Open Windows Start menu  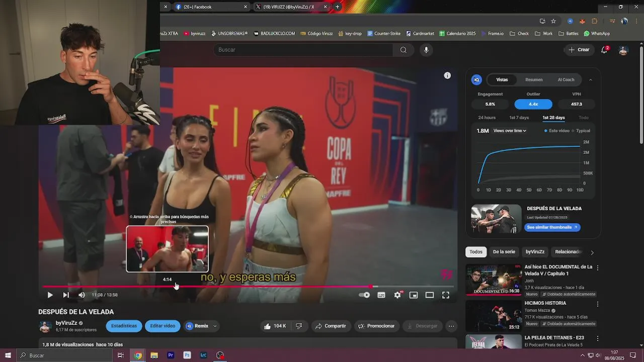(8, 355)
